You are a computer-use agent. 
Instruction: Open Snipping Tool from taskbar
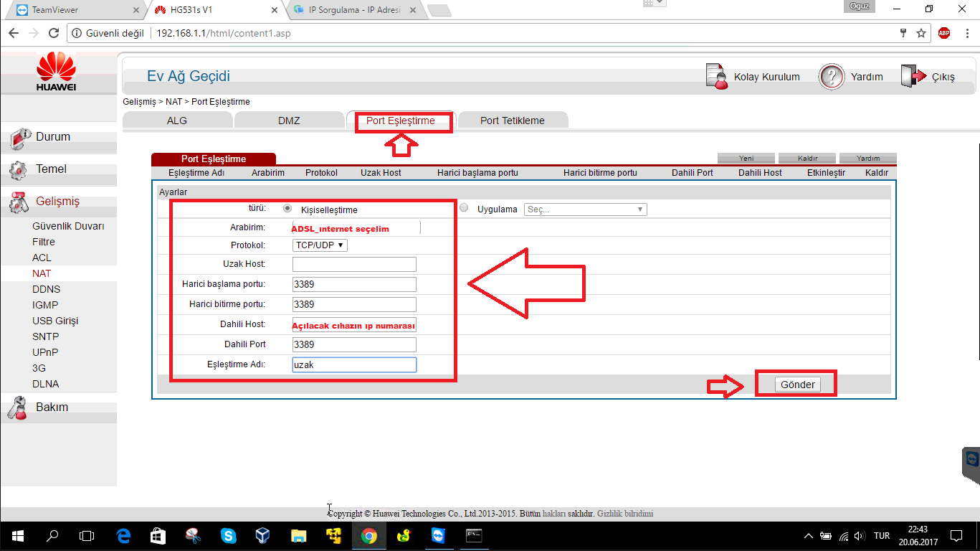(x=193, y=535)
